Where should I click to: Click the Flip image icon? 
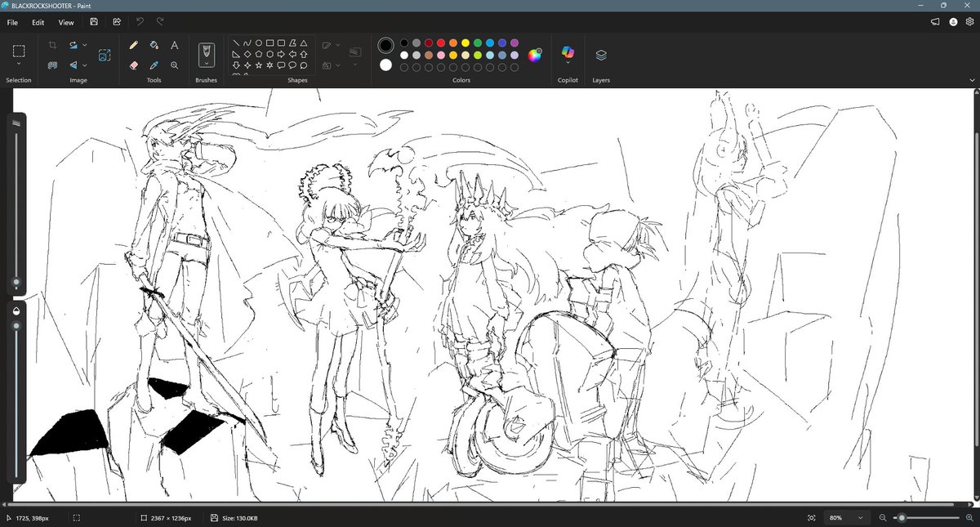pos(73,65)
